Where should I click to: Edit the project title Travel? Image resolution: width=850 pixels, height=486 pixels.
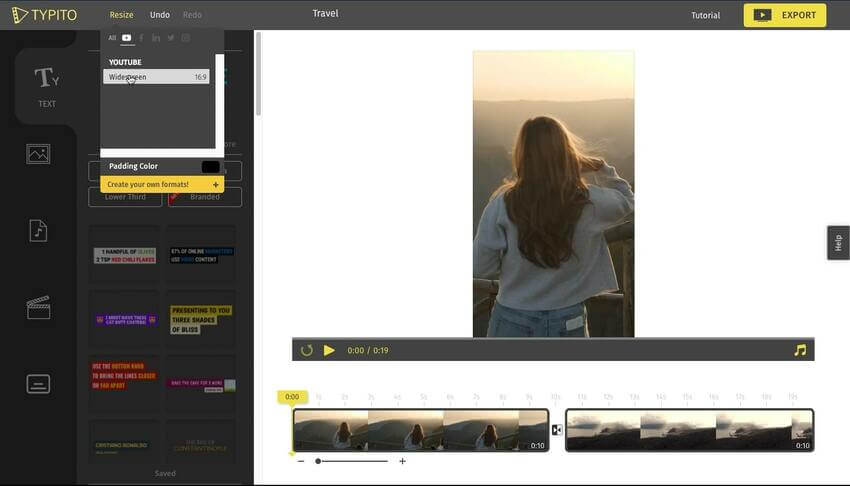coord(325,14)
